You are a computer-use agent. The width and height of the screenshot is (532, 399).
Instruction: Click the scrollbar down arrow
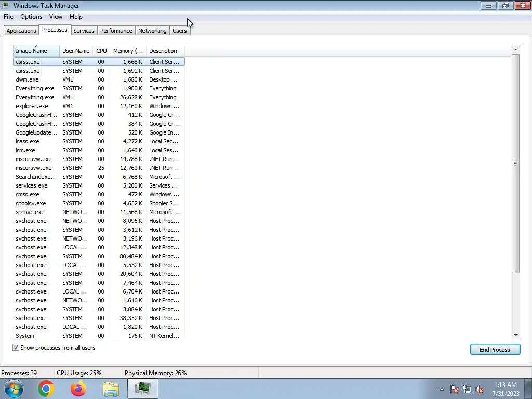[x=516, y=335]
